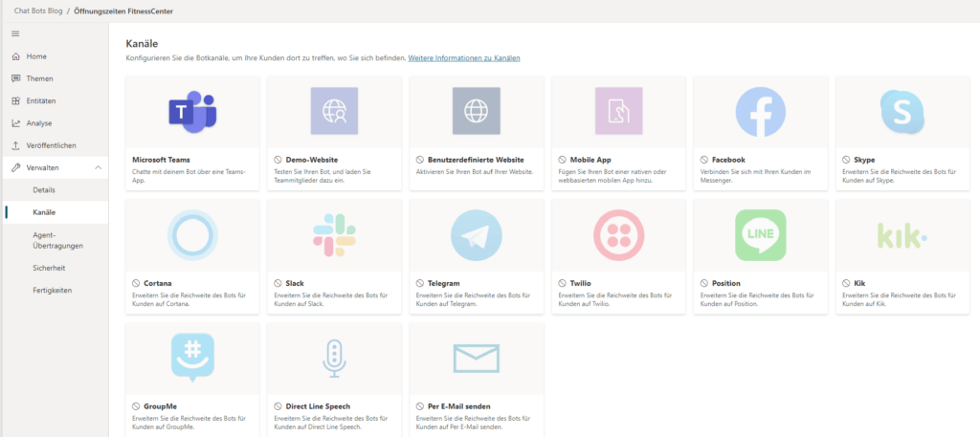Open the Slack channel logo
This screenshot has height=437, width=980.
pos(334,234)
